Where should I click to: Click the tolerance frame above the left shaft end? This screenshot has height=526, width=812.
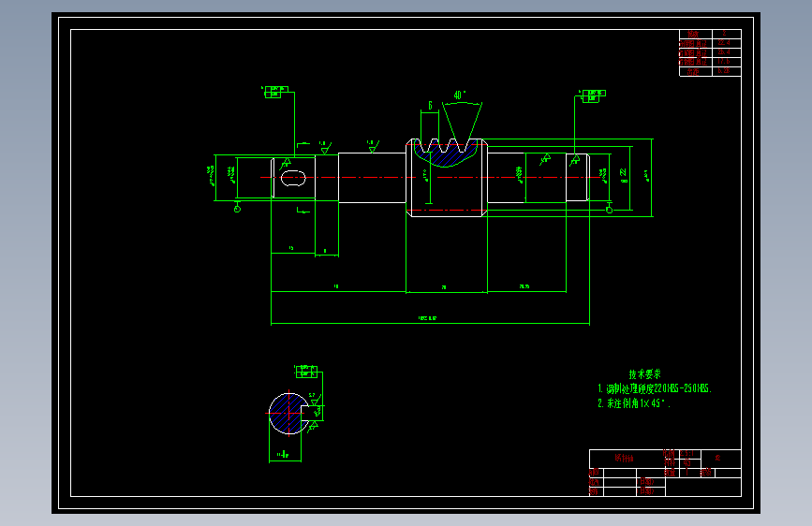click(275, 92)
